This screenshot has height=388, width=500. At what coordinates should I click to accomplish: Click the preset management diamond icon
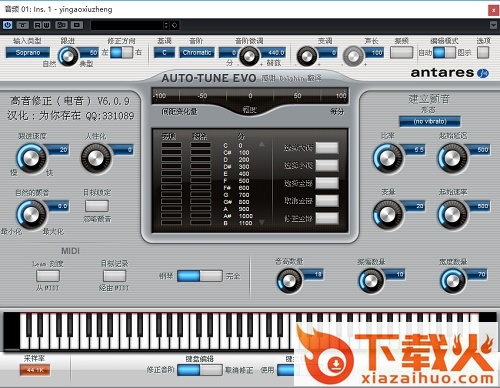click(x=174, y=25)
